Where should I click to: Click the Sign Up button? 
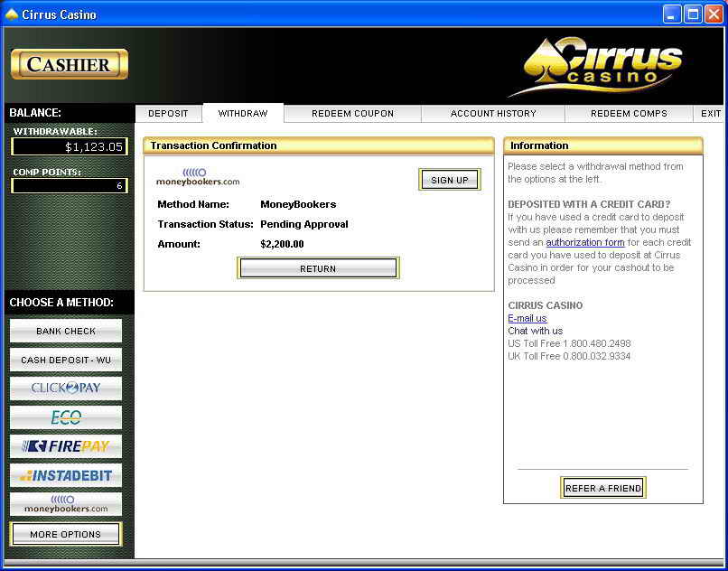click(450, 180)
